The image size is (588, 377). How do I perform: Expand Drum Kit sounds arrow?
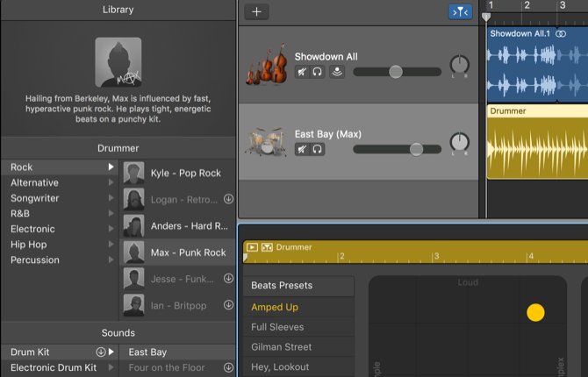(111, 352)
